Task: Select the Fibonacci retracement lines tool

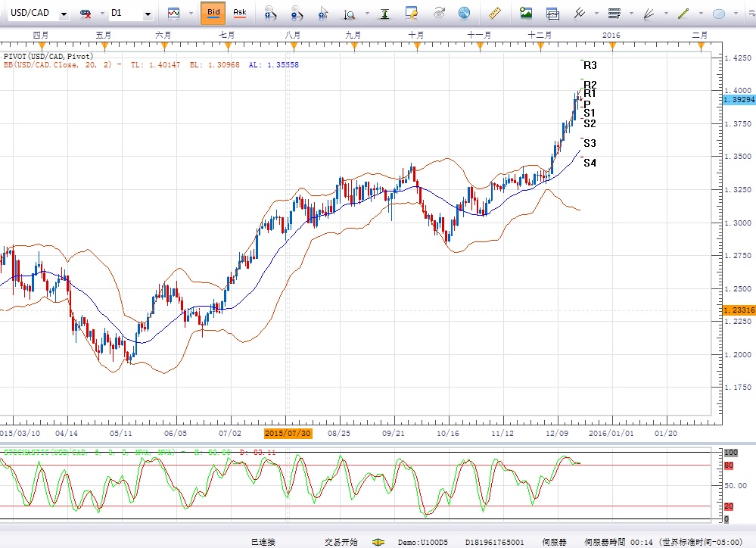Action: (614, 13)
